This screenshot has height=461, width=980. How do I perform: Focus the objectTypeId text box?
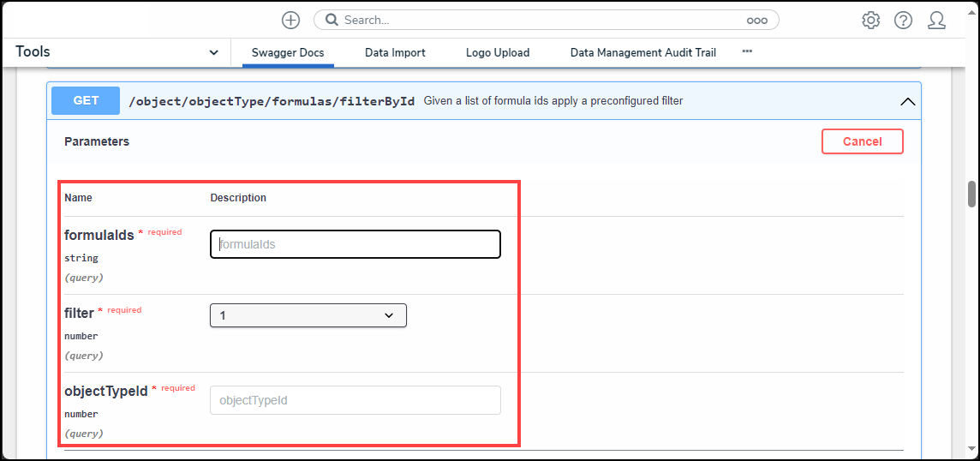pos(356,400)
